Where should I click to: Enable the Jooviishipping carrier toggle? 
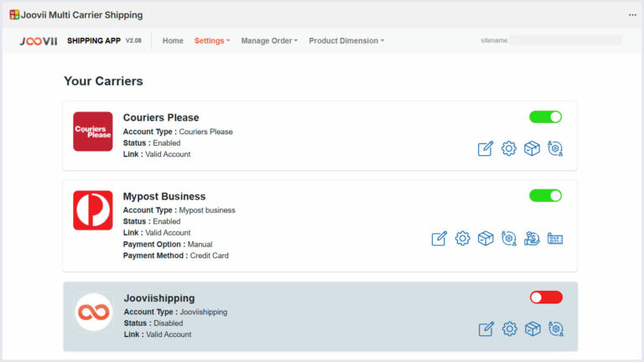pos(546,297)
